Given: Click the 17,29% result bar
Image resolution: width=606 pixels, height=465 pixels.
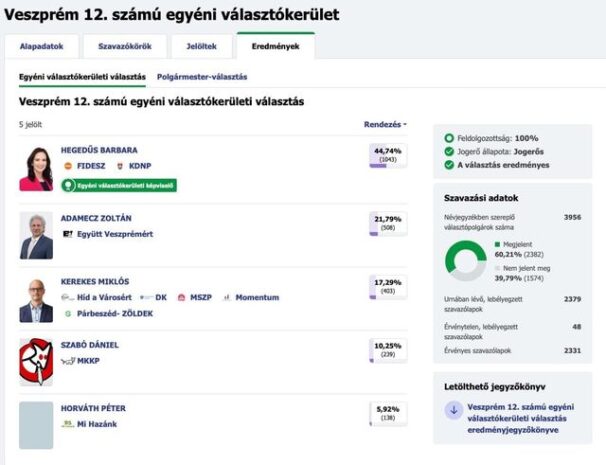Looking at the screenshot, I should click(x=388, y=287).
